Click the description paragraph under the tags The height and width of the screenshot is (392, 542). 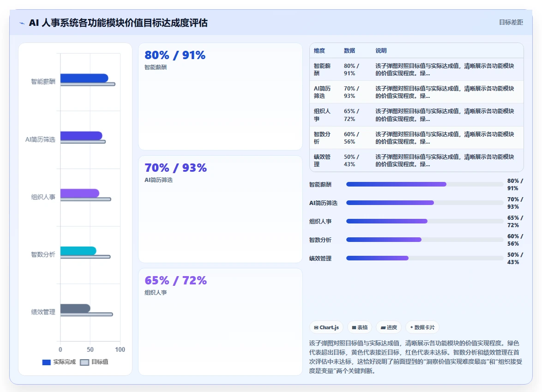tap(416, 357)
